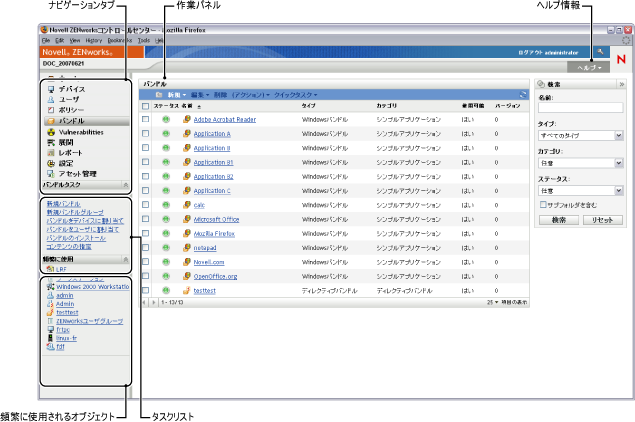Image resolution: width=635 pixels, height=422 pixels.
Task: Open the View menu in Firefox
Action: pyautogui.click(x=75, y=40)
